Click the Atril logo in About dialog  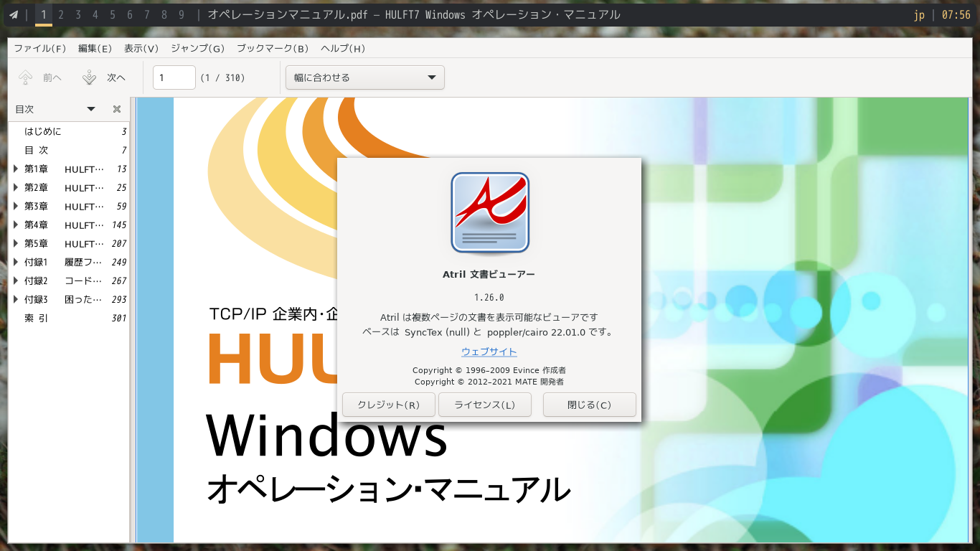tap(490, 213)
